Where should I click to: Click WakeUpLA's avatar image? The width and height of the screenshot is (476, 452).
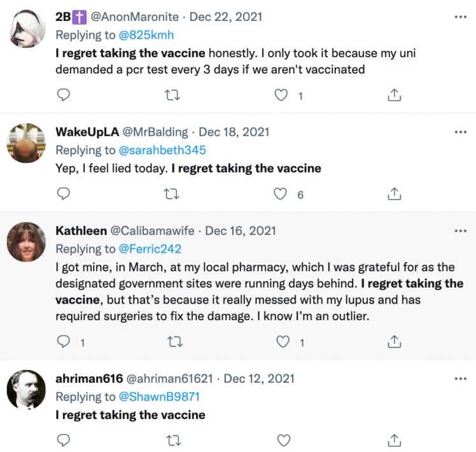coord(26,143)
